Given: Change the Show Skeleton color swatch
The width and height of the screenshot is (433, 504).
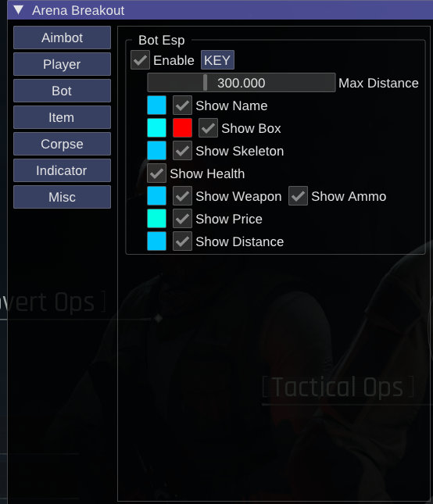Looking at the screenshot, I should click(x=156, y=151).
